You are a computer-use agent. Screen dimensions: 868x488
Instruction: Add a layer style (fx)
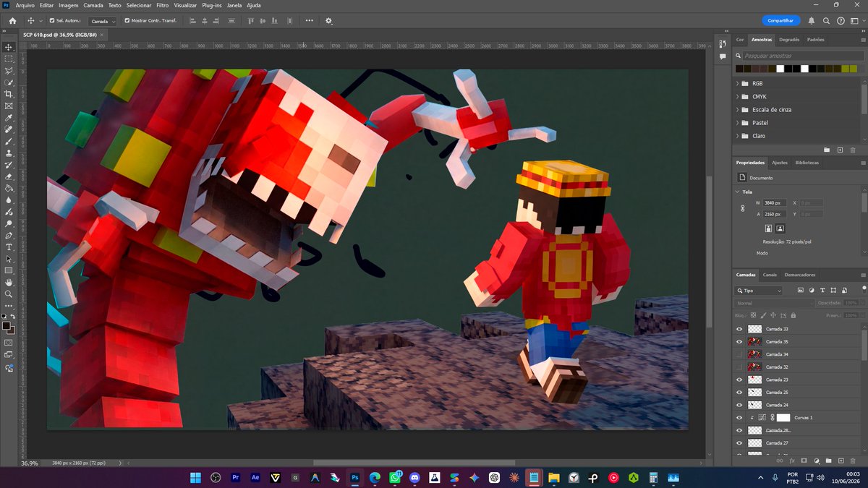coord(792,461)
